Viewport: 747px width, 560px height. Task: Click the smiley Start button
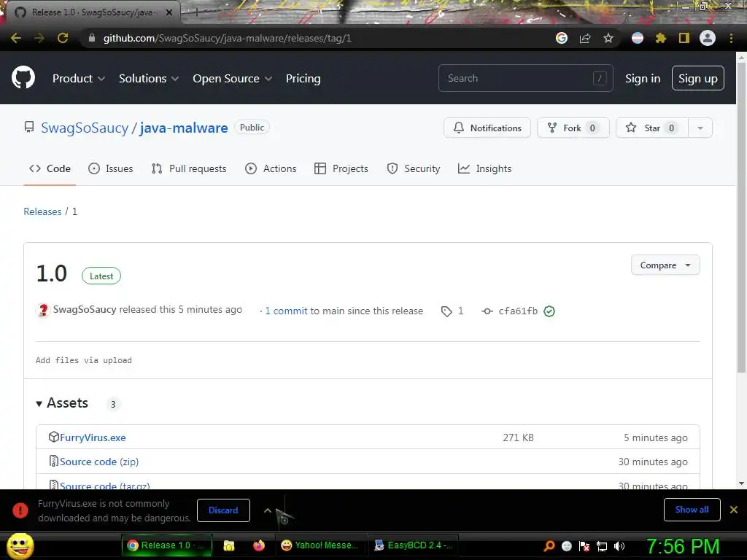20,545
